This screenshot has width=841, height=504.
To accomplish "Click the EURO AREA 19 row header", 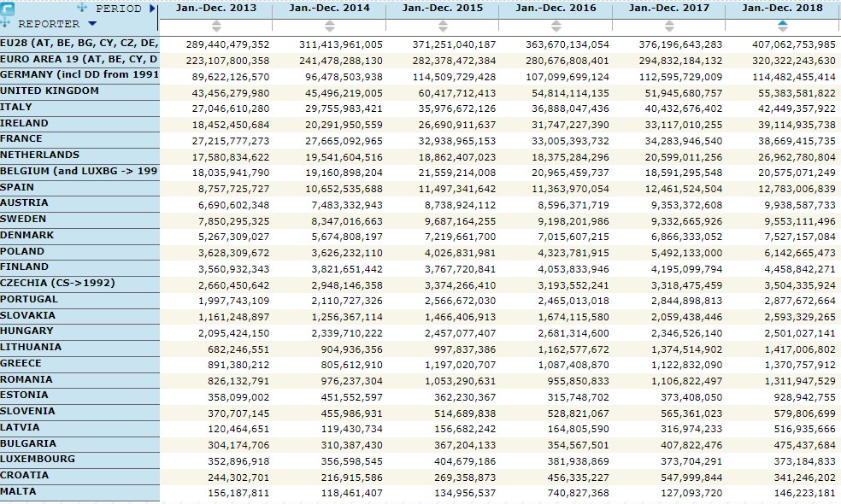I will (x=79, y=59).
